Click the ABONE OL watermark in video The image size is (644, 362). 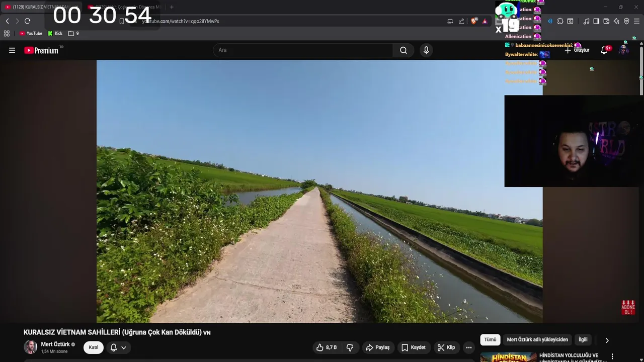point(628,307)
